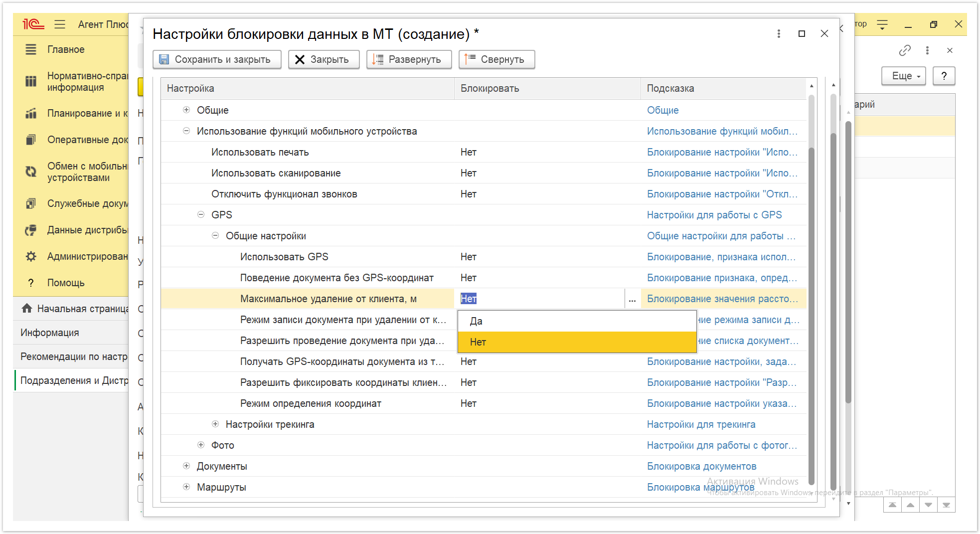The image size is (980, 534).
Task: Click the Подсказка column header
Action: [x=723, y=88]
